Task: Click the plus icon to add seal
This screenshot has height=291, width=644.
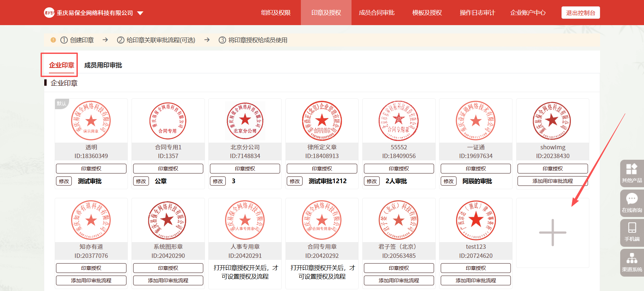Action: pyautogui.click(x=552, y=233)
